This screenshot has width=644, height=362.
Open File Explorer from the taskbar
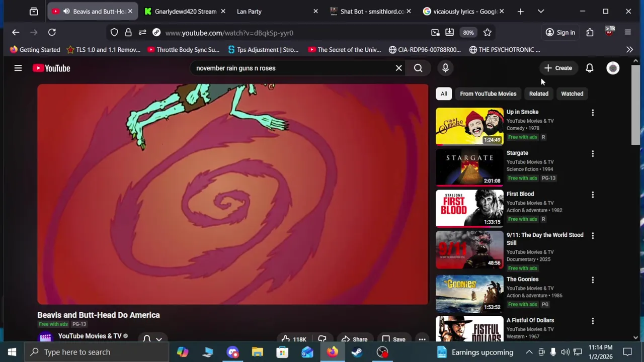click(x=257, y=352)
